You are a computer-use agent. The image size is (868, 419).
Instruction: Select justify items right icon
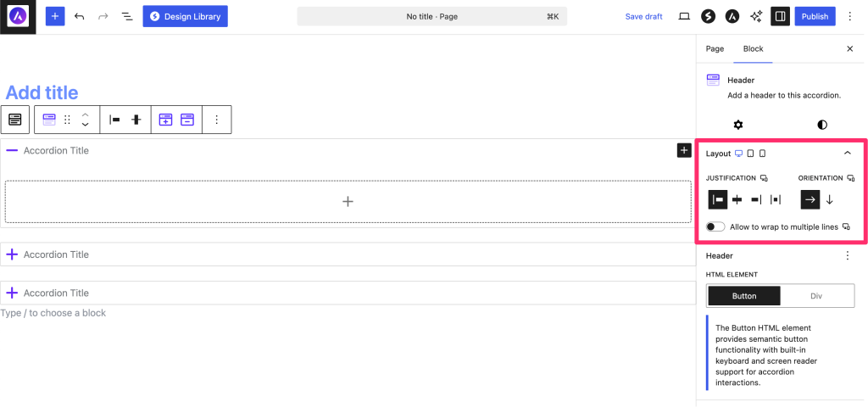[x=756, y=199]
